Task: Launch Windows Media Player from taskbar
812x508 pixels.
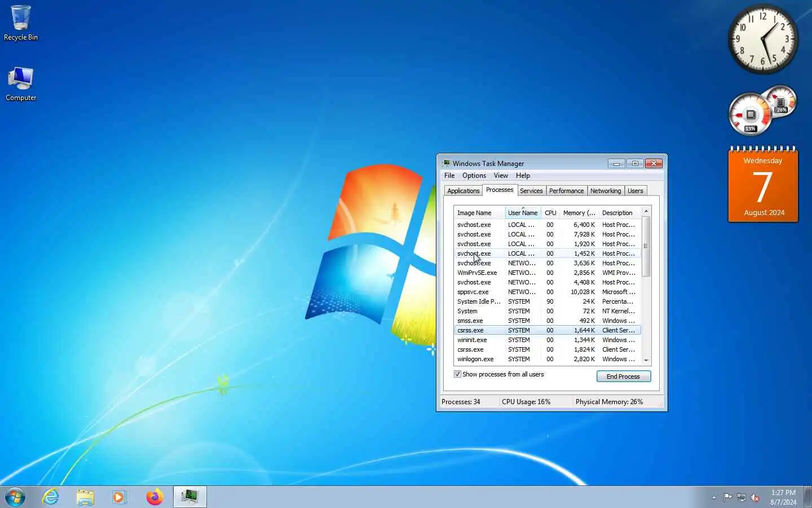Action: (120, 497)
